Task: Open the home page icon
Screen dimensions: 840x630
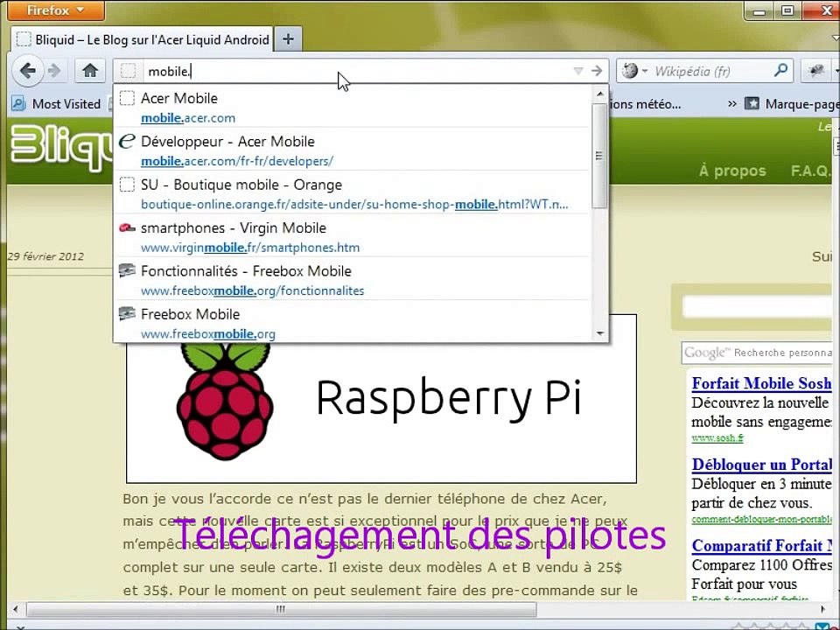Action: click(x=90, y=71)
